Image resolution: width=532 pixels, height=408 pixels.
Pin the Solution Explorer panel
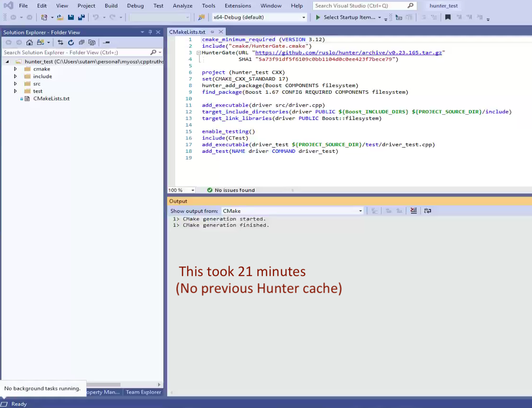click(x=150, y=32)
